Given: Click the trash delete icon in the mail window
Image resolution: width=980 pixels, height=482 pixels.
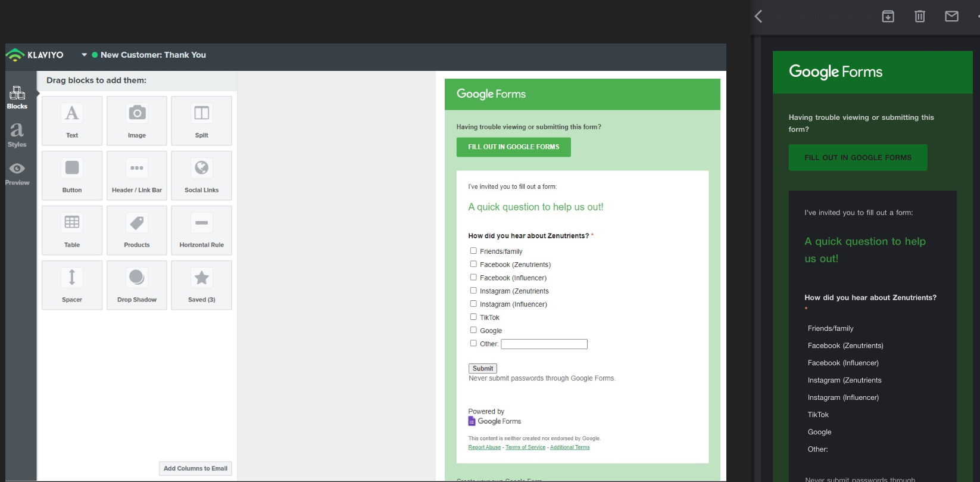Looking at the screenshot, I should [920, 17].
